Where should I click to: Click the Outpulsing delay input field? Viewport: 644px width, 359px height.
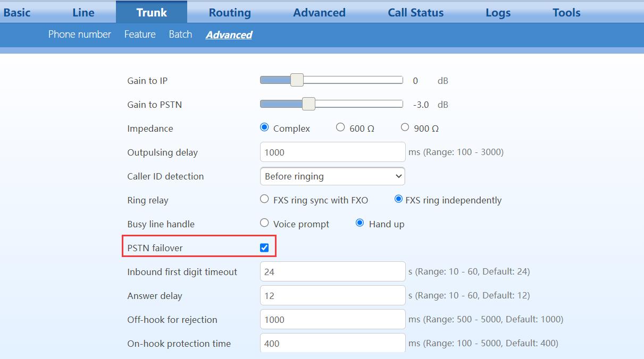tap(332, 152)
